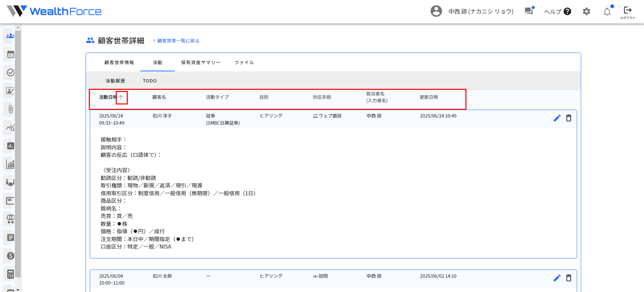Click the 目的 column header
This screenshot has width=644, height=292.
pos(264,97)
